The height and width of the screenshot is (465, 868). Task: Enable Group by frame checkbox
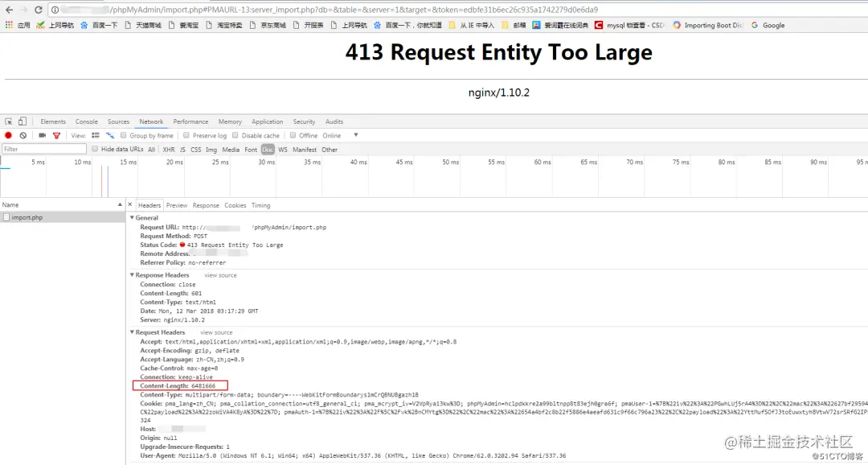point(124,135)
